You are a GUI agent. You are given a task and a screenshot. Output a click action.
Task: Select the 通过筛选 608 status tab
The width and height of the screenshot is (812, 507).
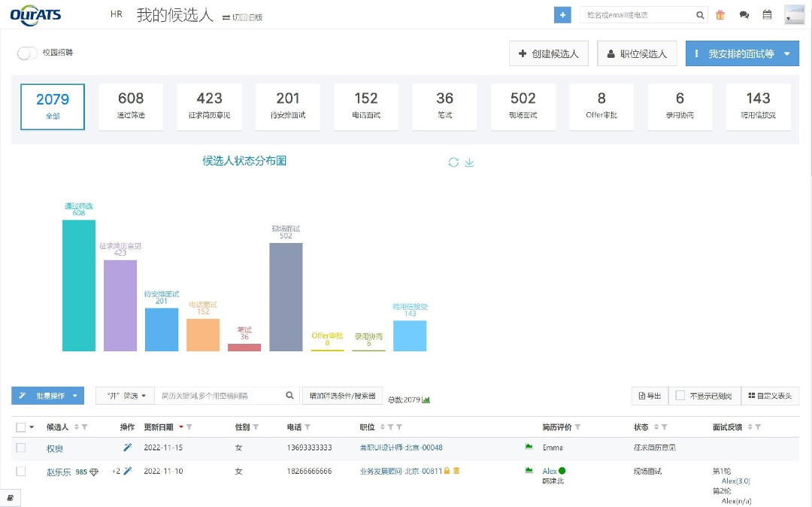pyautogui.click(x=131, y=106)
